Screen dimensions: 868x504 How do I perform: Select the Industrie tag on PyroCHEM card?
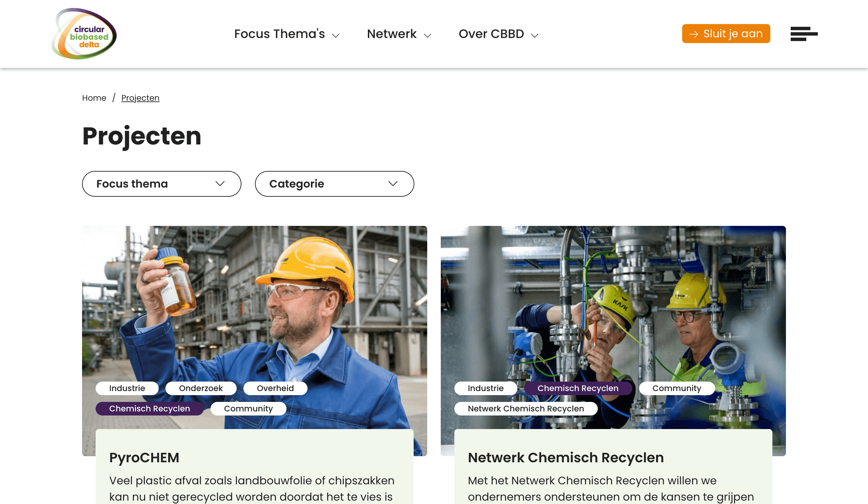click(127, 388)
